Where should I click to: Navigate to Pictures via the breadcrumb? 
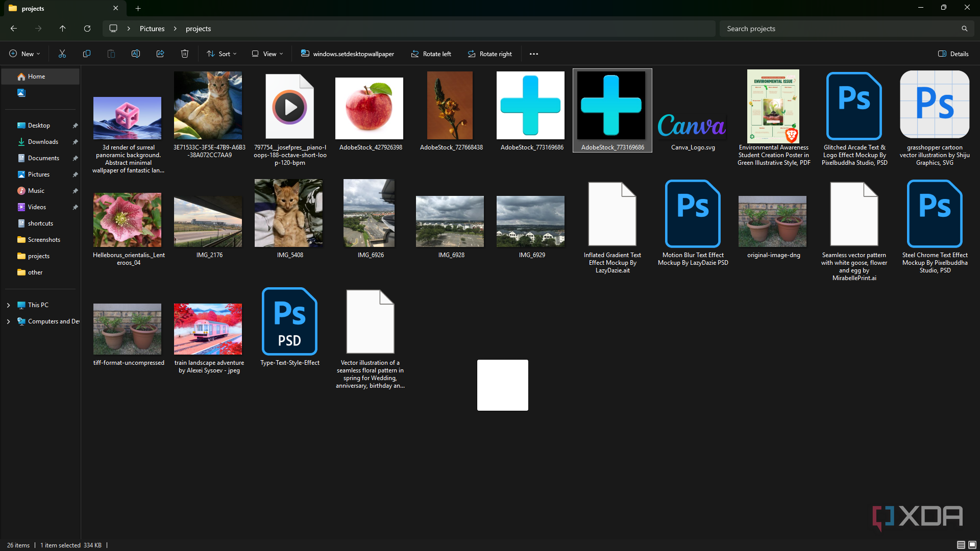click(x=152, y=29)
